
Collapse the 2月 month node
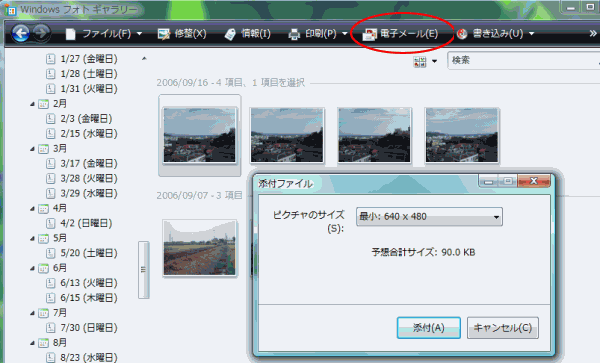point(33,104)
